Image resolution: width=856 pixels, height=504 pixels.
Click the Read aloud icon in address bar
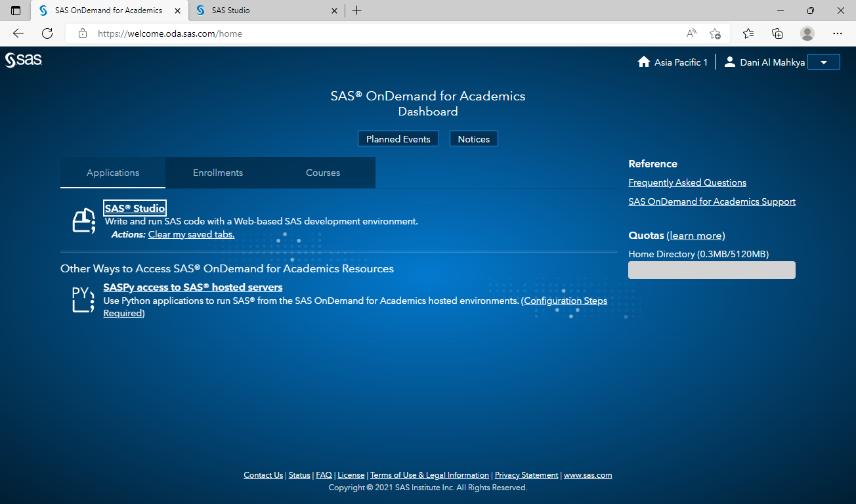coord(691,33)
